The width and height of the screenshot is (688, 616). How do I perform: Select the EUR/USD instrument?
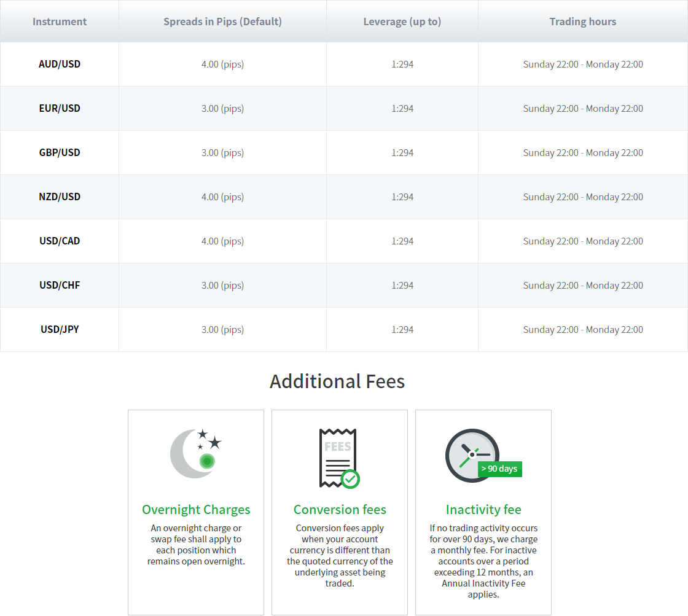pyautogui.click(x=60, y=109)
